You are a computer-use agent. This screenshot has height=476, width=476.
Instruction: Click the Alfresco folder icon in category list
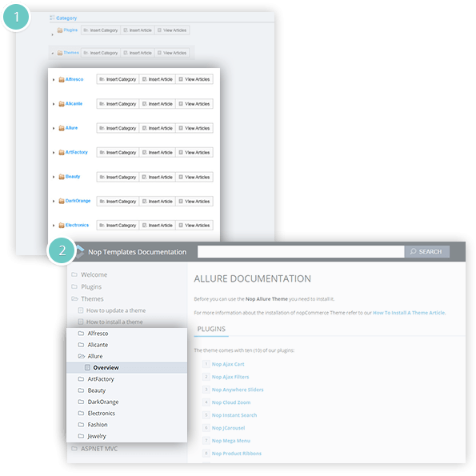point(62,79)
